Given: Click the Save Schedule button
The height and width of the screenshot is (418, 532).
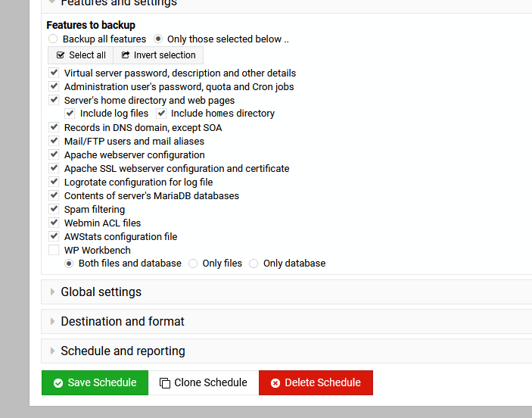Looking at the screenshot, I should (95, 382).
